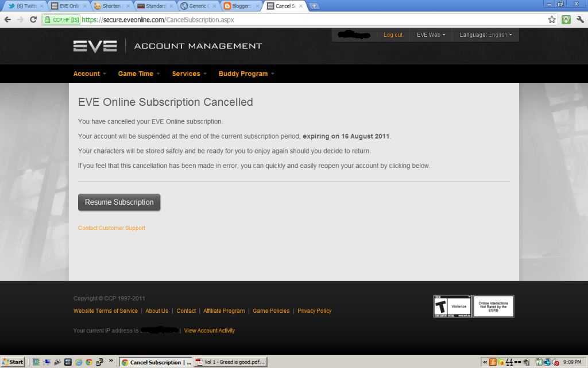
Task: Go back with the browser back arrow
Action: coord(7,20)
